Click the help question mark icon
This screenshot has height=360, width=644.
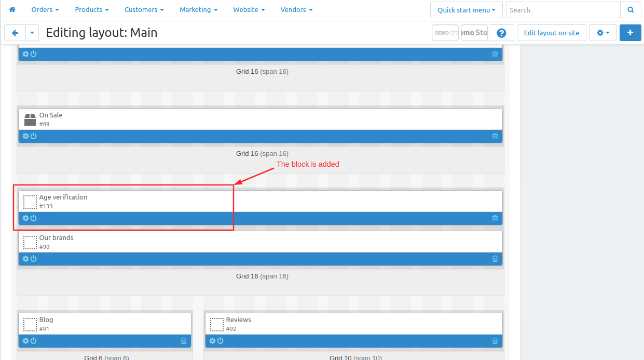[x=501, y=33]
